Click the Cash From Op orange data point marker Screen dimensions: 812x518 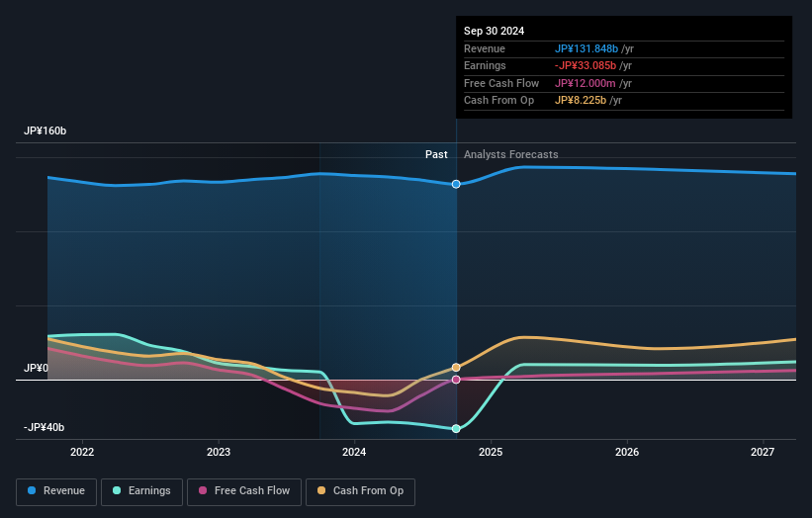[x=456, y=368]
